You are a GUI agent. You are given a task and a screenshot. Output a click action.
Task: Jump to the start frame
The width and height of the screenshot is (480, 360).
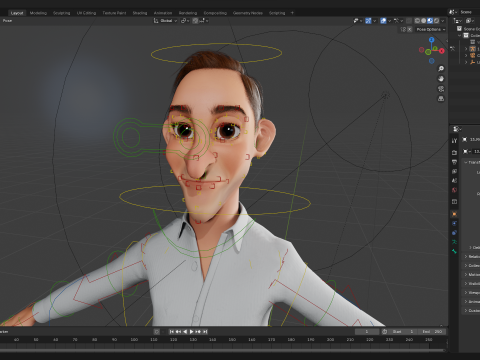coord(172,332)
